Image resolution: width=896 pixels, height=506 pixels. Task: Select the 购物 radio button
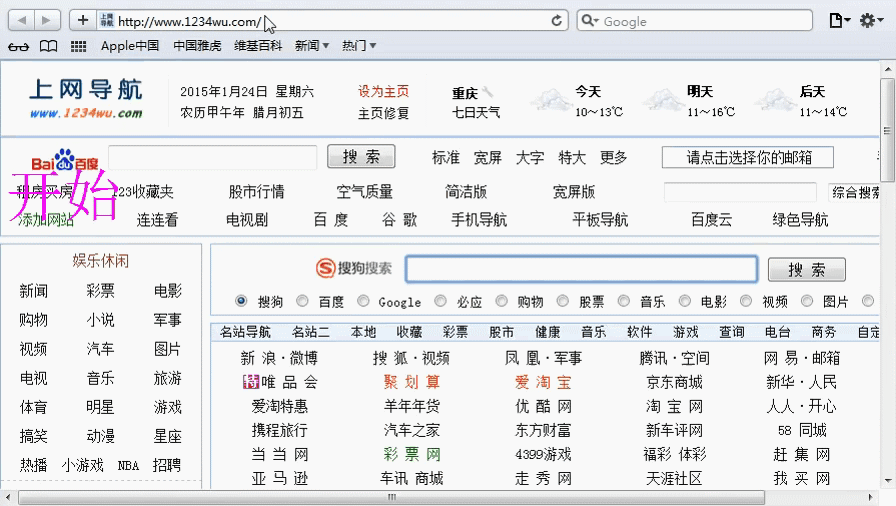501,300
